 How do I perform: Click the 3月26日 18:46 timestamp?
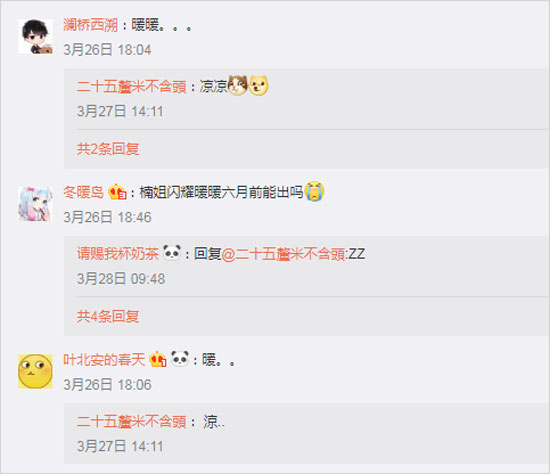coord(107,218)
